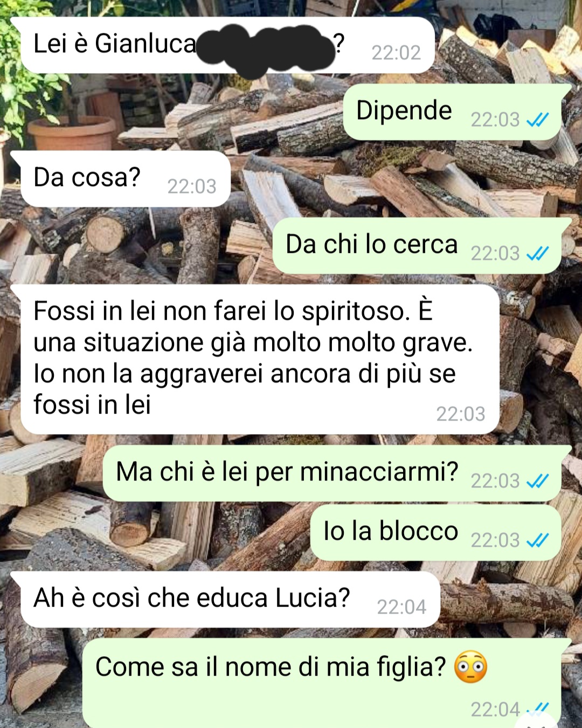Tap the 22:04 timestamp on the Lucia message
The height and width of the screenshot is (728, 582).
(x=401, y=607)
